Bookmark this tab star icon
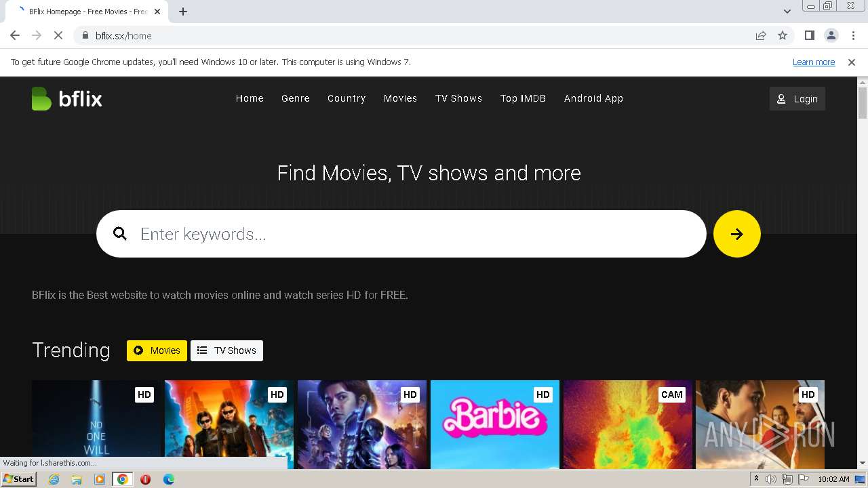 (783, 36)
